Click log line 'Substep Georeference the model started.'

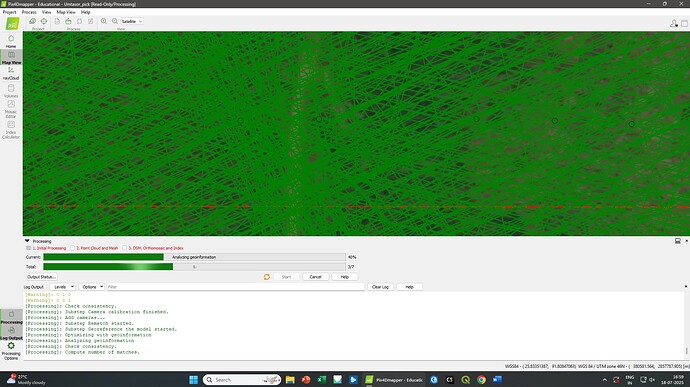(101, 329)
